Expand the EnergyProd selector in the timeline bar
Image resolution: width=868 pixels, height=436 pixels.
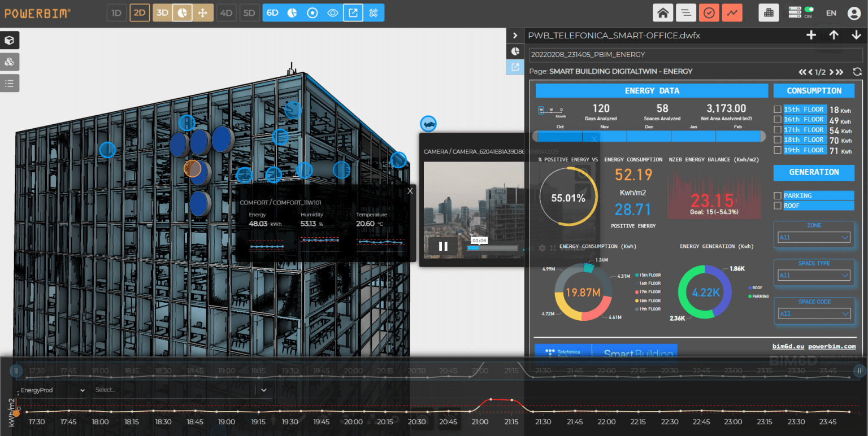tap(82, 390)
